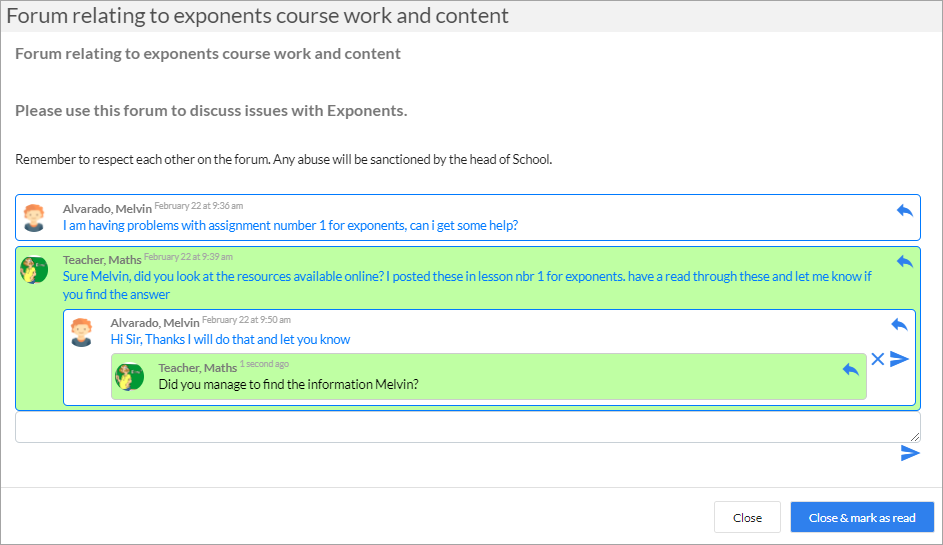This screenshot has width=943, height=545.
Task: Click Melvin's avatar on first post
Action: pos(34,217)
